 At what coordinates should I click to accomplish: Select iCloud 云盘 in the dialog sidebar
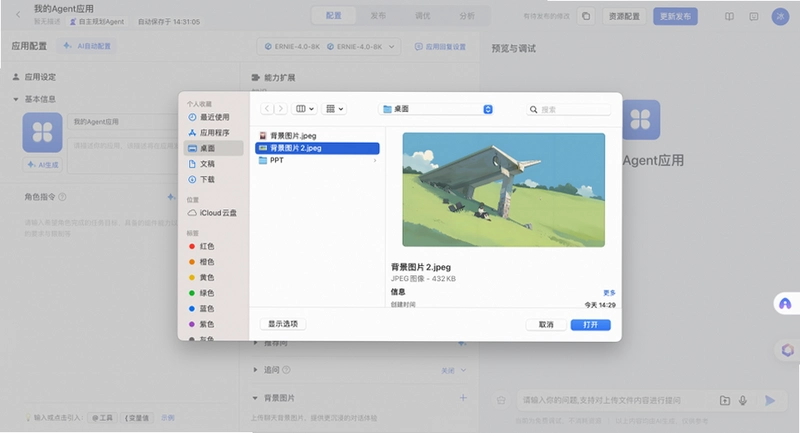212,213
